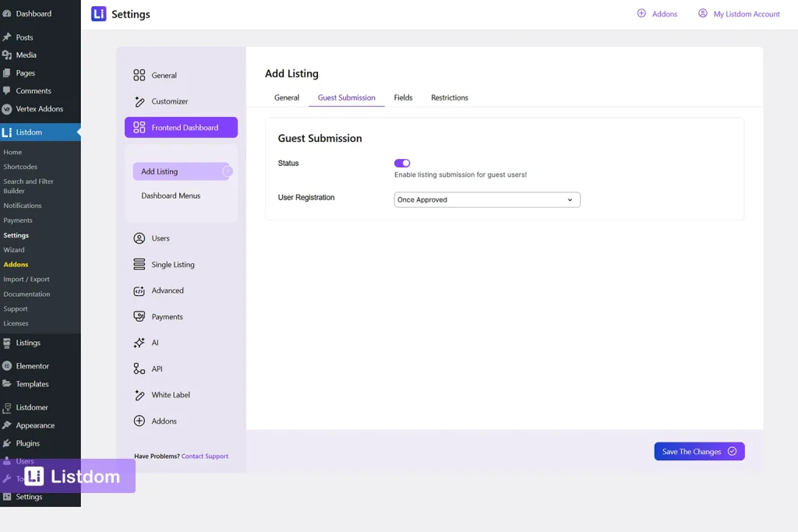Open Notifications in Listdom submenu

[x=23, y=206]
